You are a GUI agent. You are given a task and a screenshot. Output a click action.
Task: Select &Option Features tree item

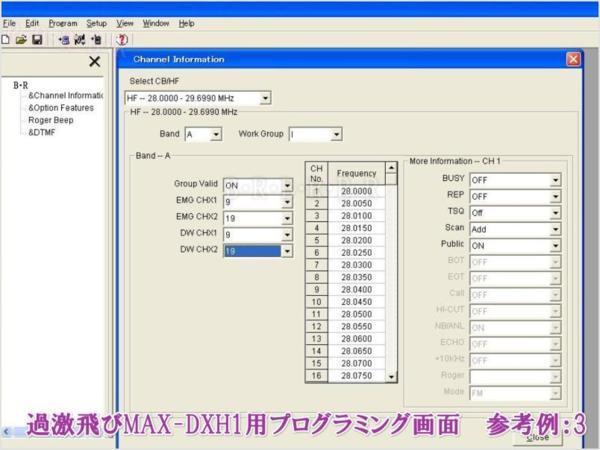tap(61, 108)
